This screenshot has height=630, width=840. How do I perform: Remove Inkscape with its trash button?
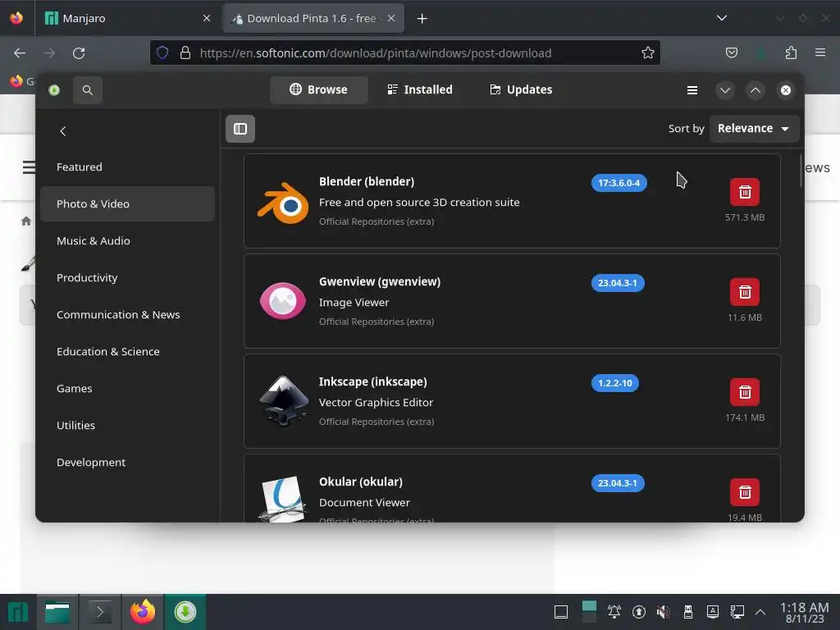745,392
